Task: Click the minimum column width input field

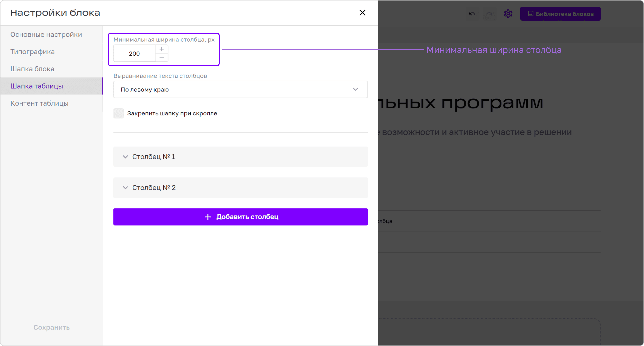Action: click(134, 53)
